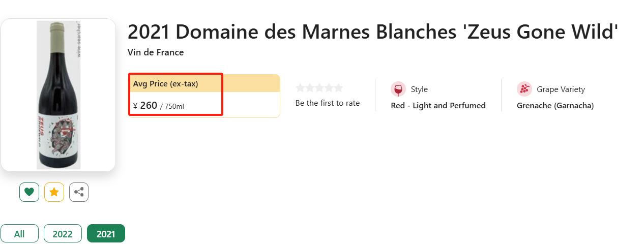Viewport: 644px width, 245px height.
Task: Open the 'Red - Light and Perfumed' style link
Action: tap(438, 106)
